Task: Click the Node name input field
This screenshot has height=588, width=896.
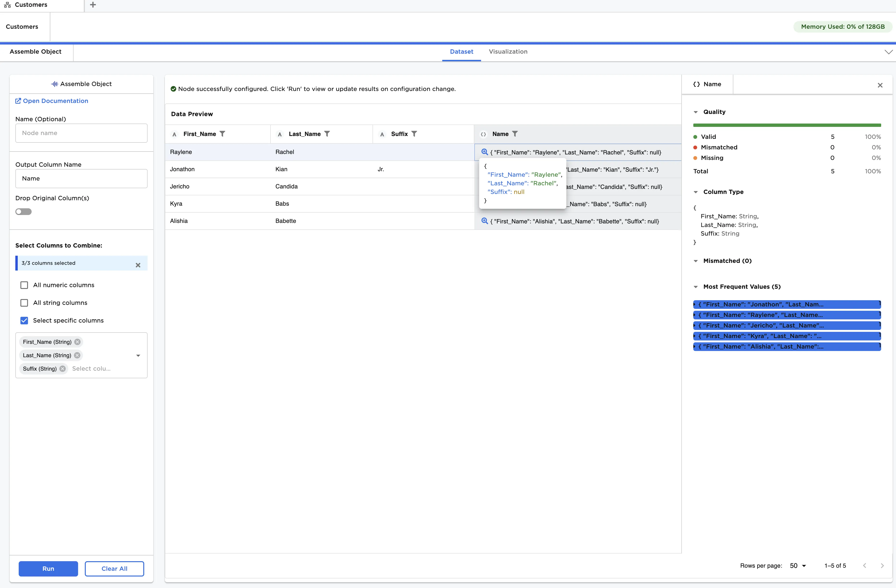Action: [81, 133]
